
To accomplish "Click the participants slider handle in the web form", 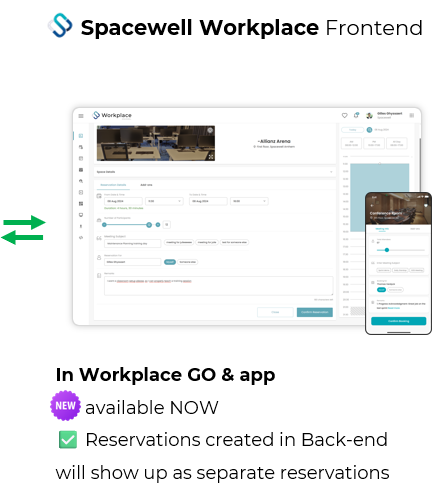I will tap(149, 225).
